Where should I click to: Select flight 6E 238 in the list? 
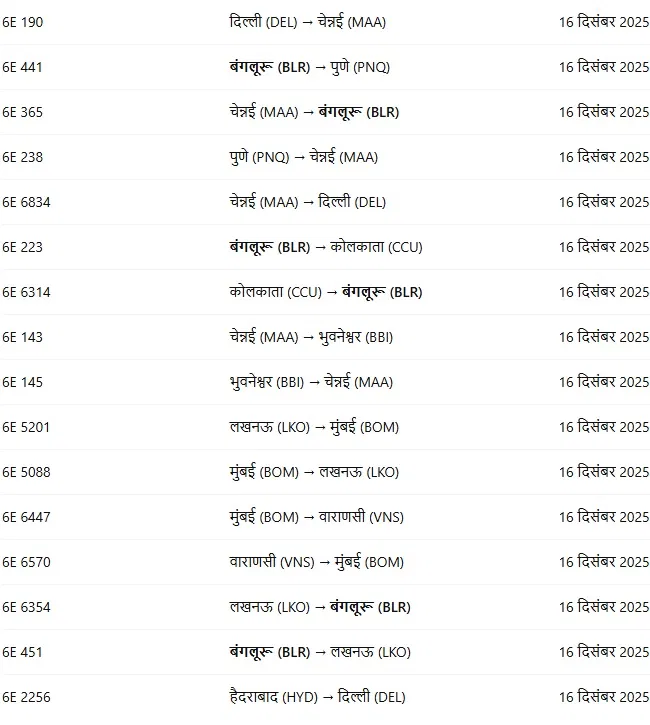coord(23,157)
